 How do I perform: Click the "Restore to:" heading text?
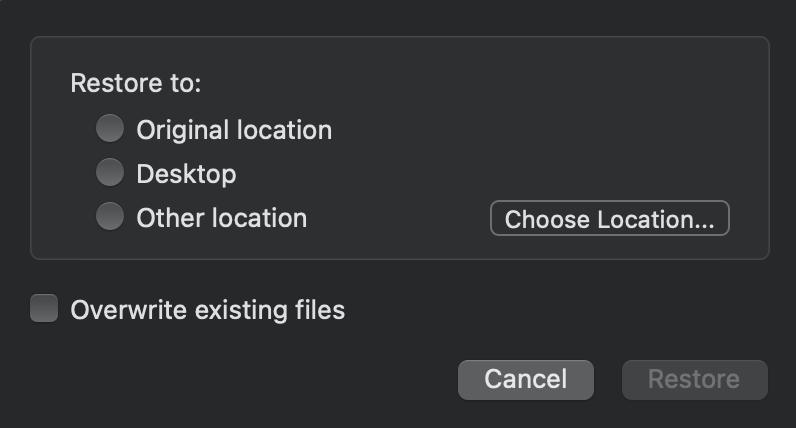point(136,83)
